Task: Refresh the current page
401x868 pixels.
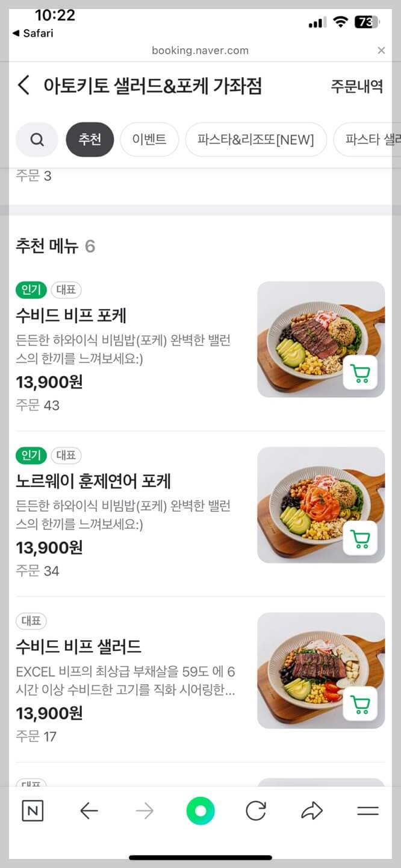Action: (x=256, y=811)
